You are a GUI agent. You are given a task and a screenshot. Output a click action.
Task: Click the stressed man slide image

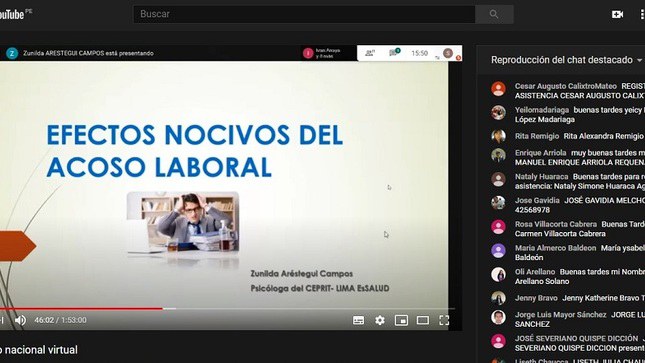183,222
